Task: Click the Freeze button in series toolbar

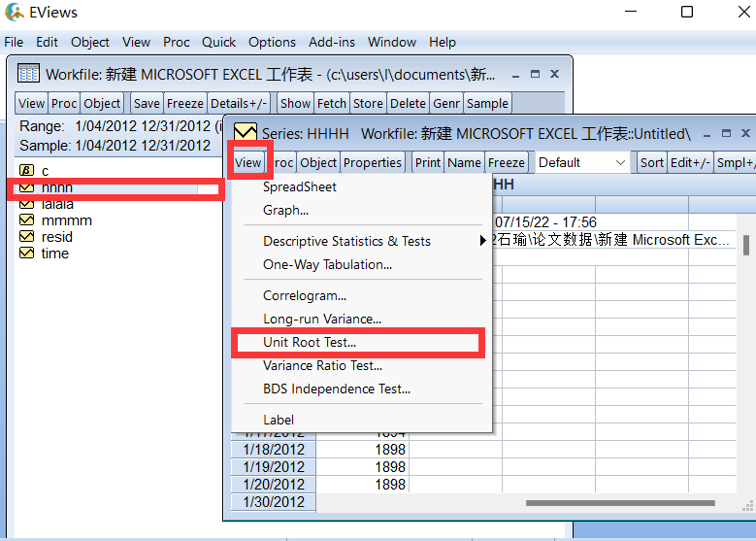Action: pos(507,162)
